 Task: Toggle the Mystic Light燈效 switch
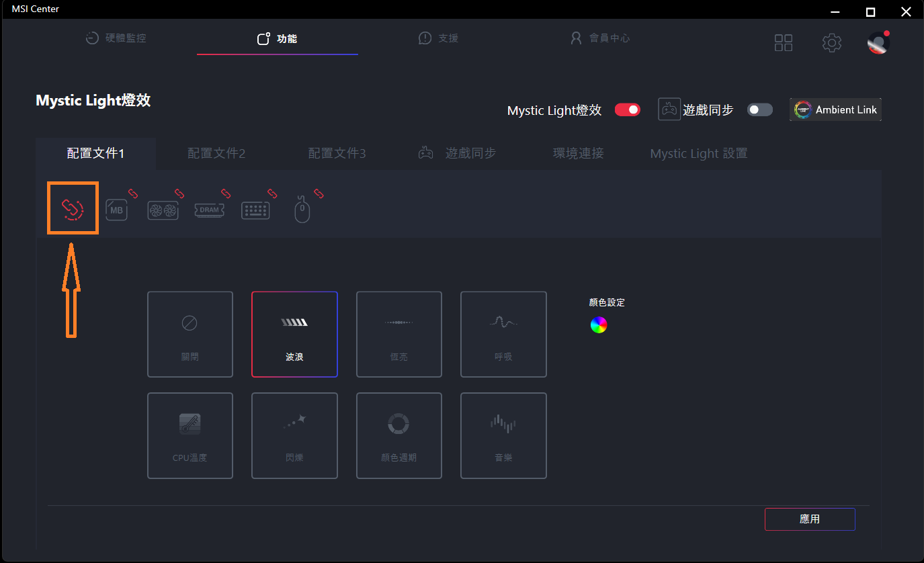click(x=628, y=110)
